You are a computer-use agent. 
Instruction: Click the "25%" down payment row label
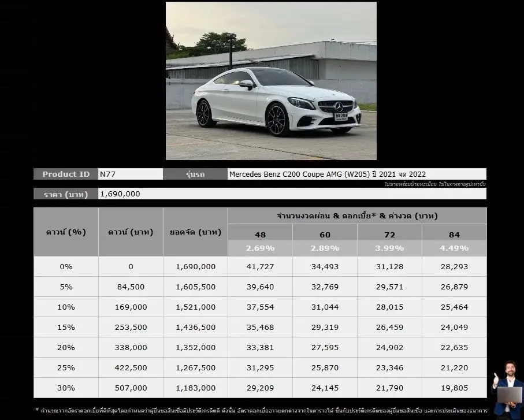(66, 367)
